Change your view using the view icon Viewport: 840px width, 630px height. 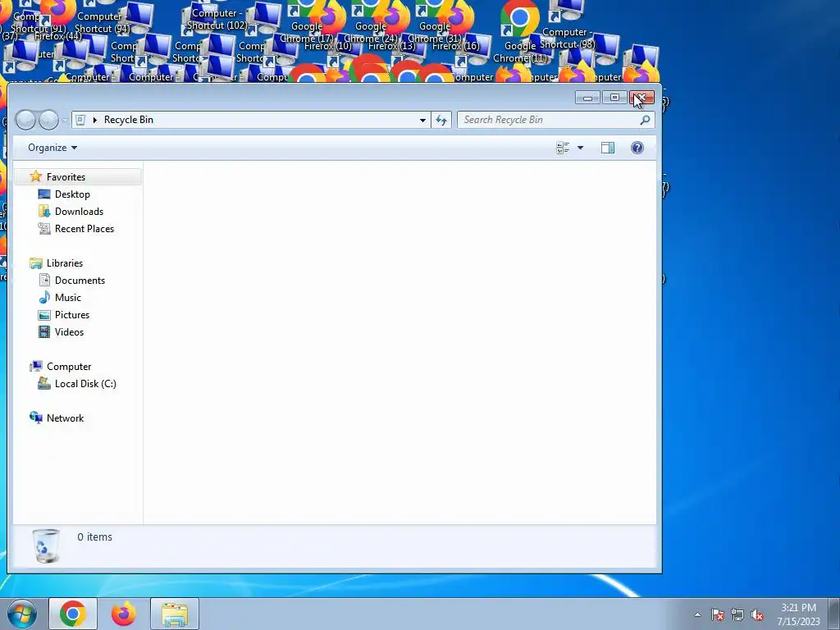pos(563,148)
